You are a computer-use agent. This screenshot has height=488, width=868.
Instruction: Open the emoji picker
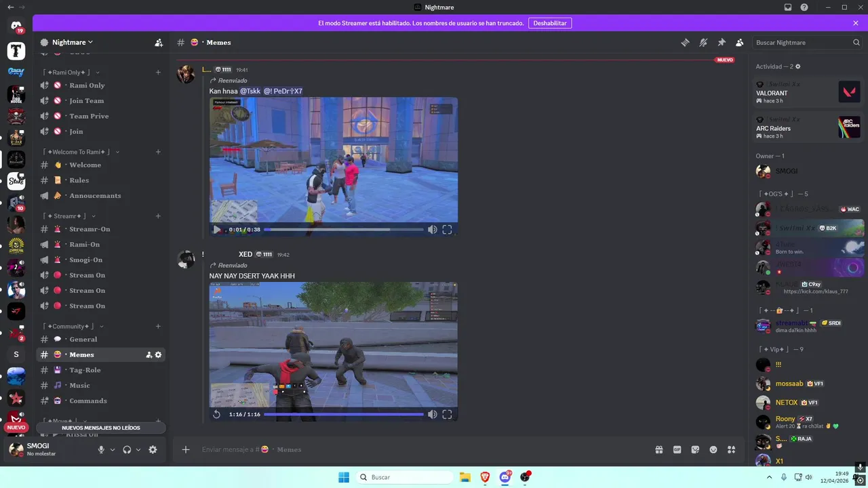tap(713, 449)
